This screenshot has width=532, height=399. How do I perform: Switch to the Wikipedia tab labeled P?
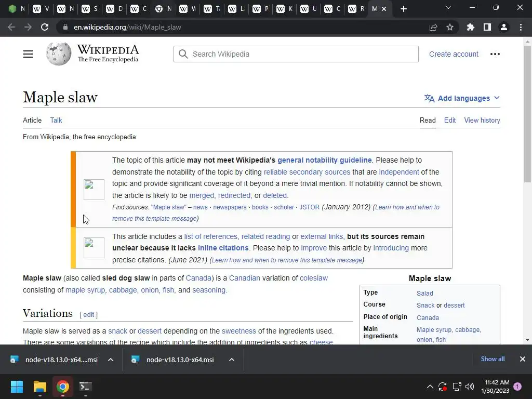coord(261,9)
